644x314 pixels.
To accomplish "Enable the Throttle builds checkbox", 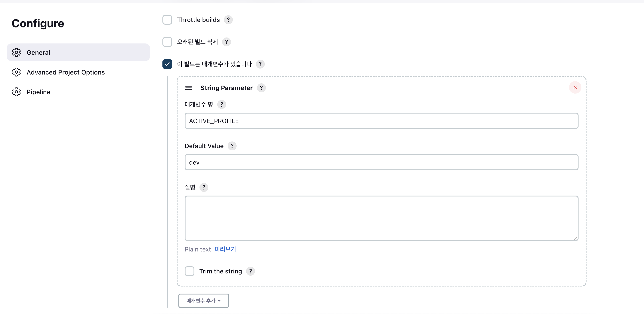I will pyautogui.click(x=167, y=20).
